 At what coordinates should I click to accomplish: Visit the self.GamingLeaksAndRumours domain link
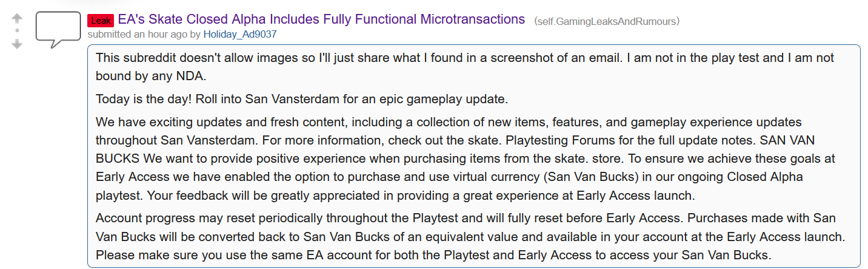(x=607, y=21)
